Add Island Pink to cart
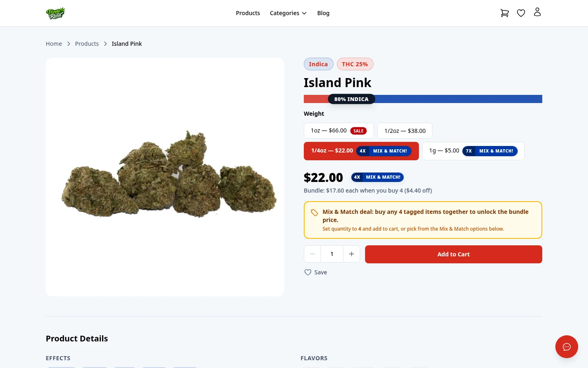The image size is (588, 368). coord(453,254)
